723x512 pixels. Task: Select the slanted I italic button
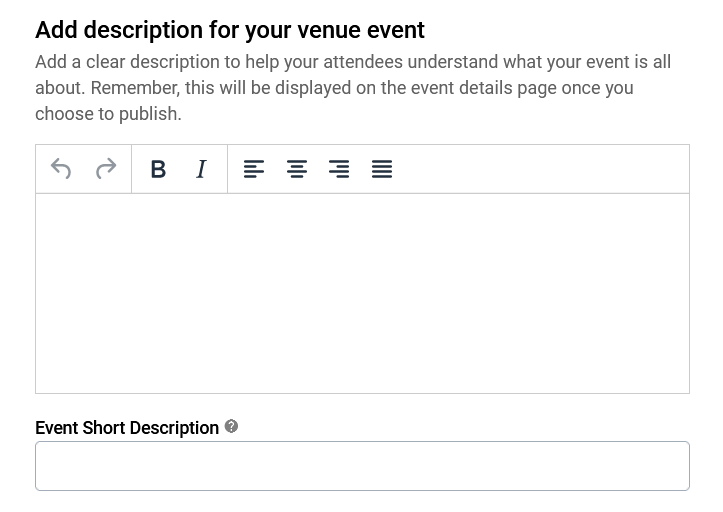[201, 169]
